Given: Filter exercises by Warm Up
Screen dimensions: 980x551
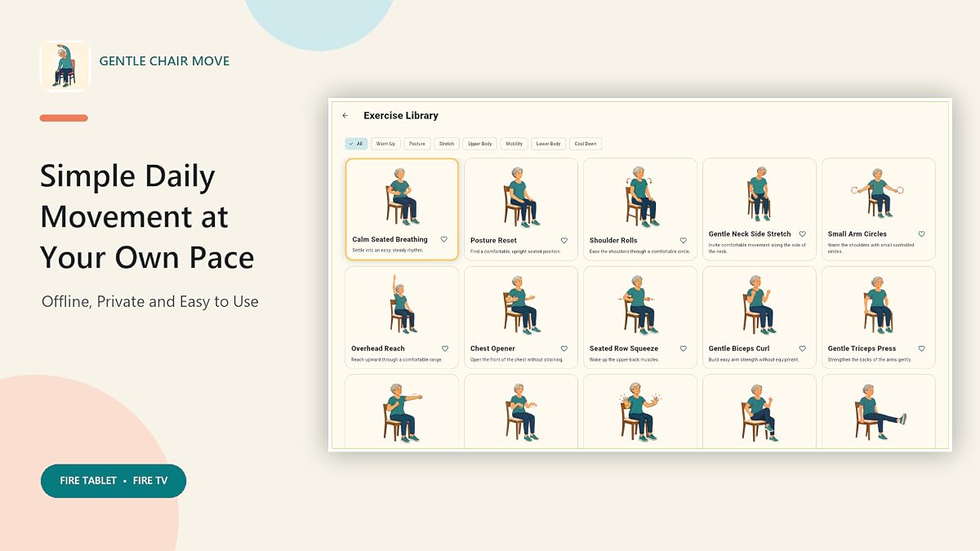Looking at the screenshot, I should click(385, 144).
